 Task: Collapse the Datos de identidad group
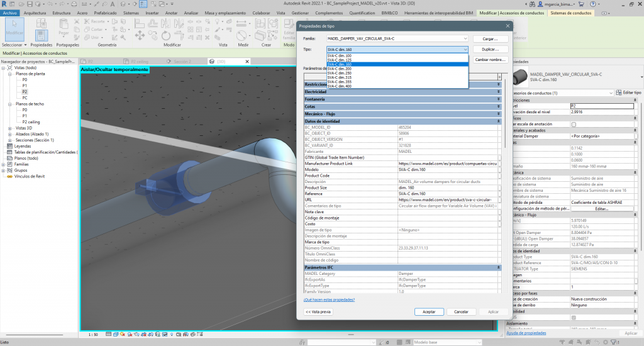[498, 121]
